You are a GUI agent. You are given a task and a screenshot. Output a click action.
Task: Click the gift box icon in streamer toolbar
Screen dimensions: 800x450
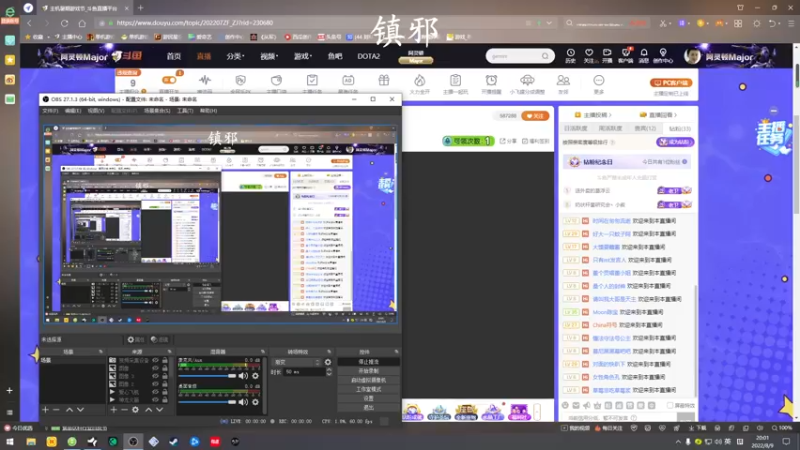point(384,80)
